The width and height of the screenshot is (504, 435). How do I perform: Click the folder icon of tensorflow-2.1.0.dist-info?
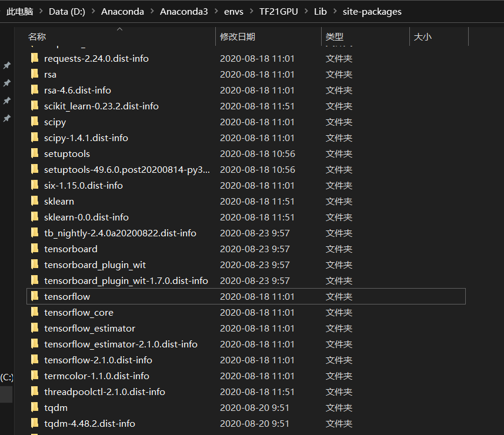(35, 360)
